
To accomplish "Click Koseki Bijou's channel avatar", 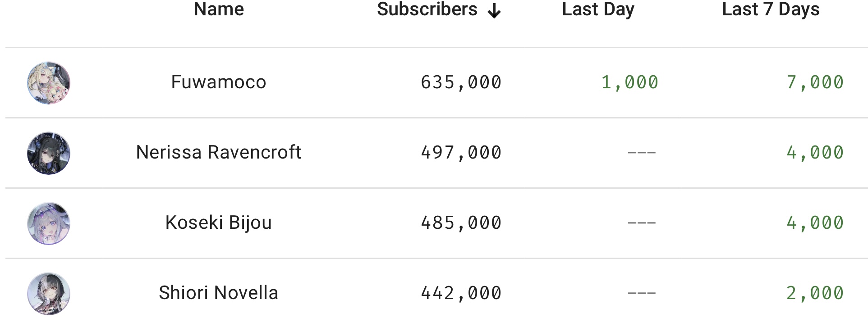I will [49, 224].
